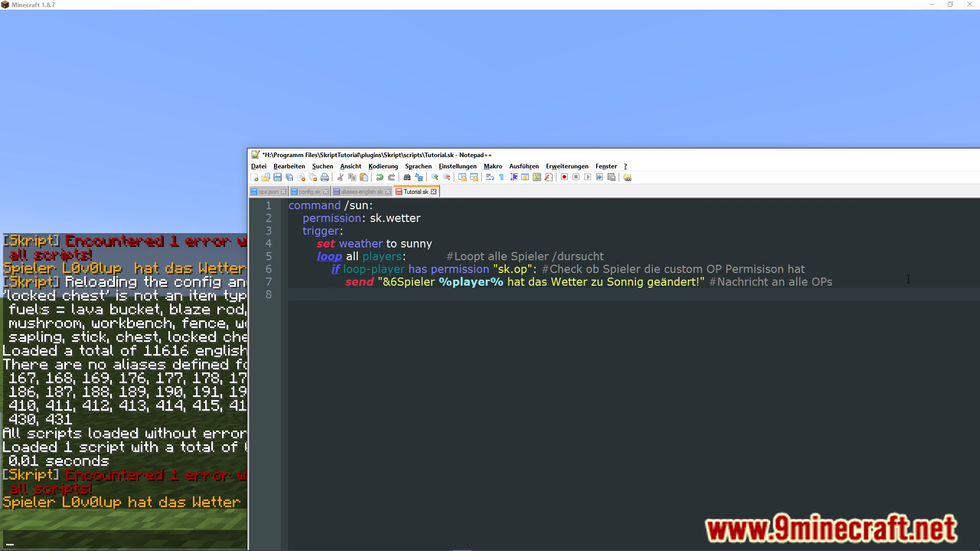This screenshot has height=551, width=980.
Task: Click the Paste clipboard icon
Action: point(364,178)
